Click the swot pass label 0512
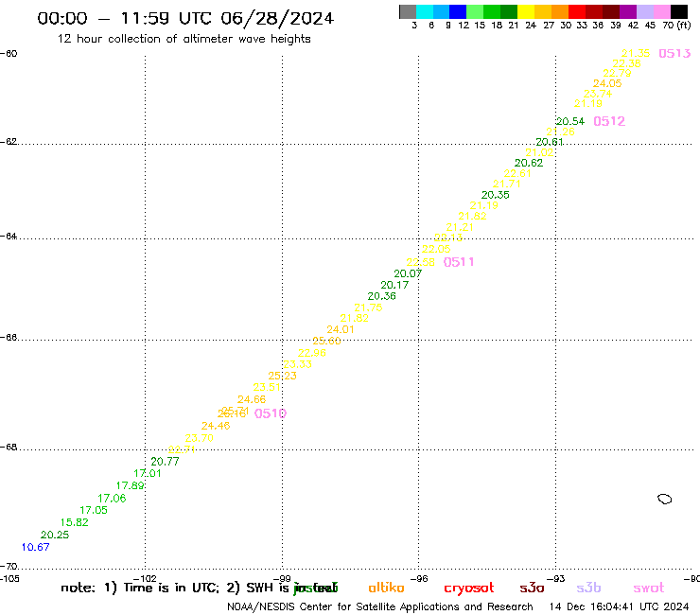The image size is (700, 615). tap(609, 121)
